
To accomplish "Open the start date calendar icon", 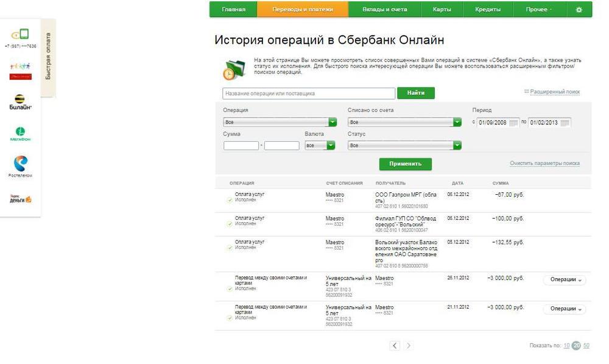I will [x=513, y=122].
